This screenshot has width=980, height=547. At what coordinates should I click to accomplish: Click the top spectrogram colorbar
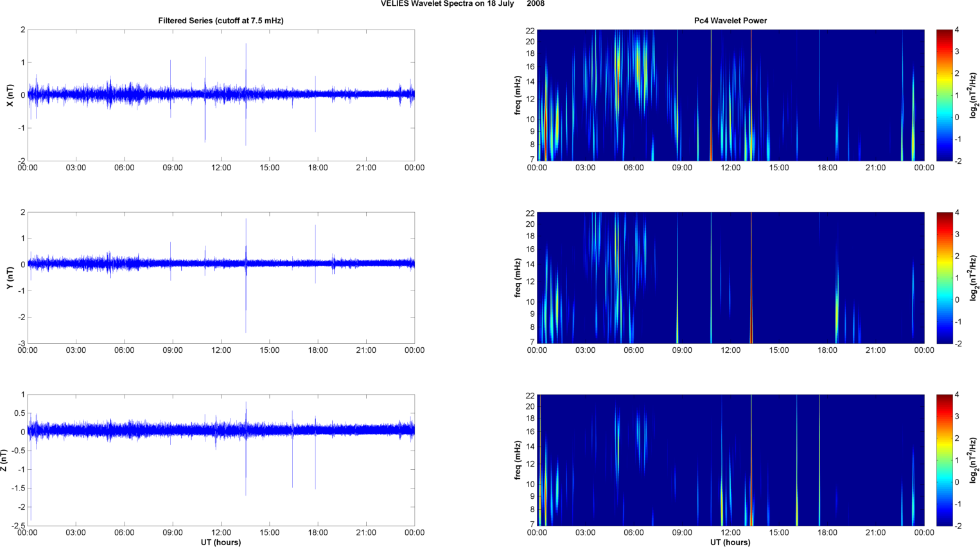[944, 95]
